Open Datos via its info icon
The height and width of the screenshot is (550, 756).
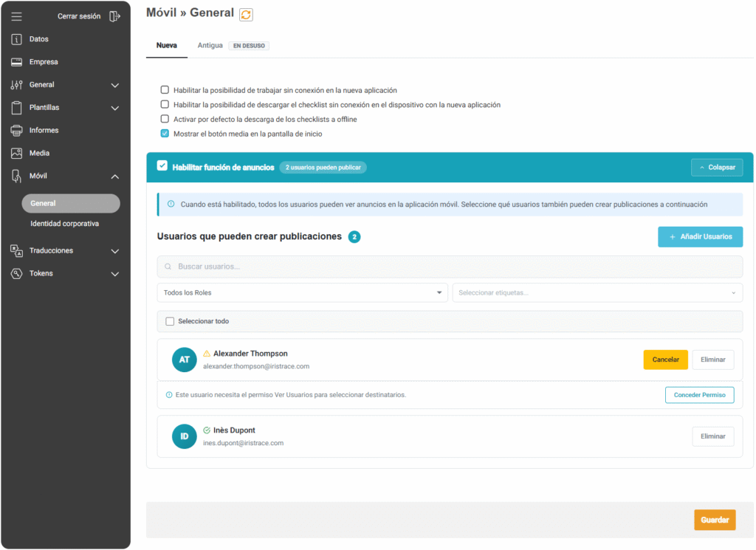(17, 39)
